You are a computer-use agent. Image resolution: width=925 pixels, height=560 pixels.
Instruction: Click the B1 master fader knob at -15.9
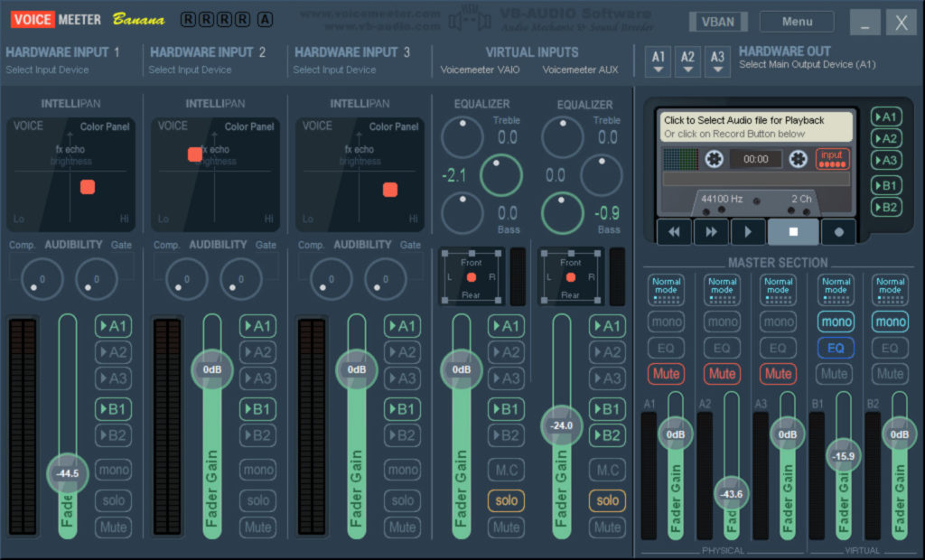point(844,455)
